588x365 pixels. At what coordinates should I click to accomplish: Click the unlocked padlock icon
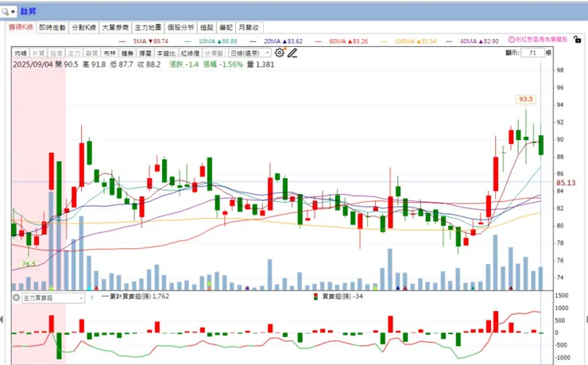pos(578,40)
